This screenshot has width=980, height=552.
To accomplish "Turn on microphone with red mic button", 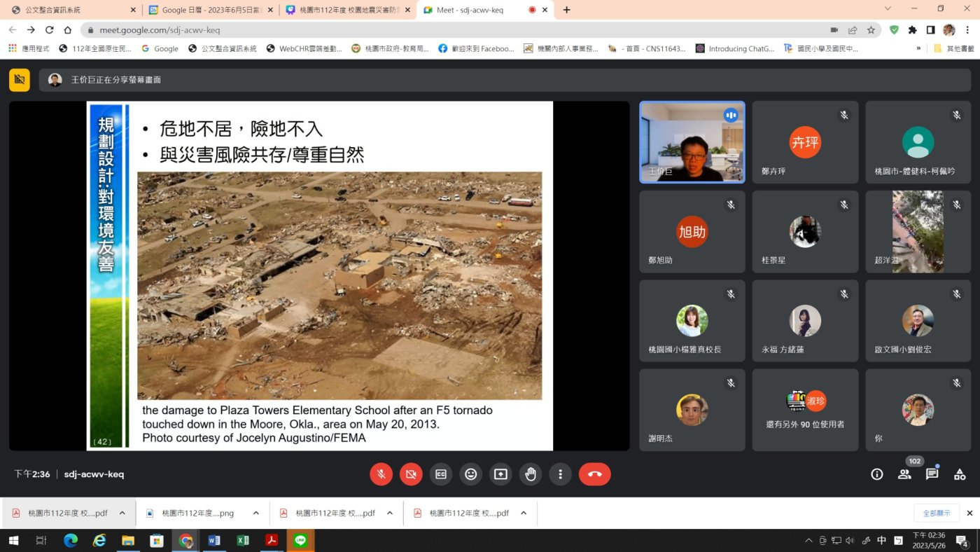I will [381, 474].
